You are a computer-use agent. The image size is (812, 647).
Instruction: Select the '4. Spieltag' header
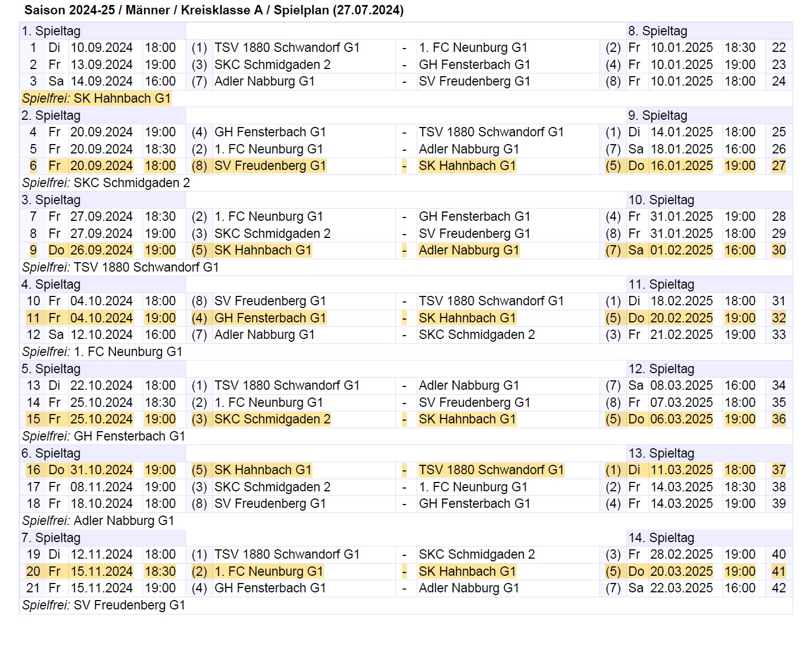(51, 284)
